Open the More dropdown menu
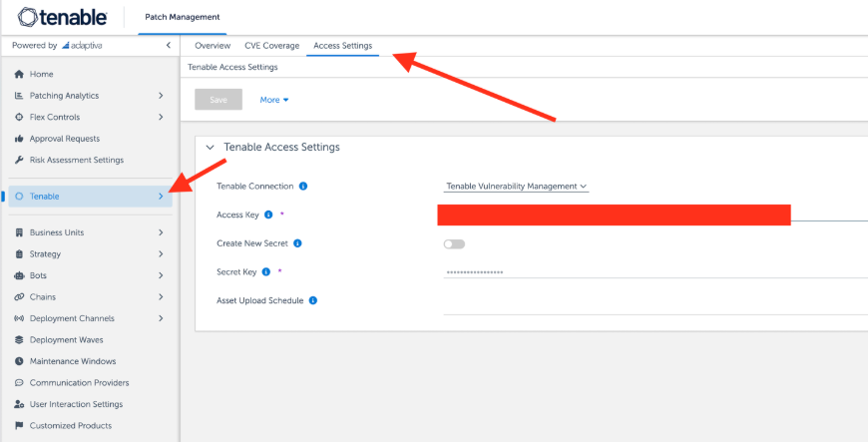Image resolution: width=868 pixels, height=442 pixels. tap(273, 100)
